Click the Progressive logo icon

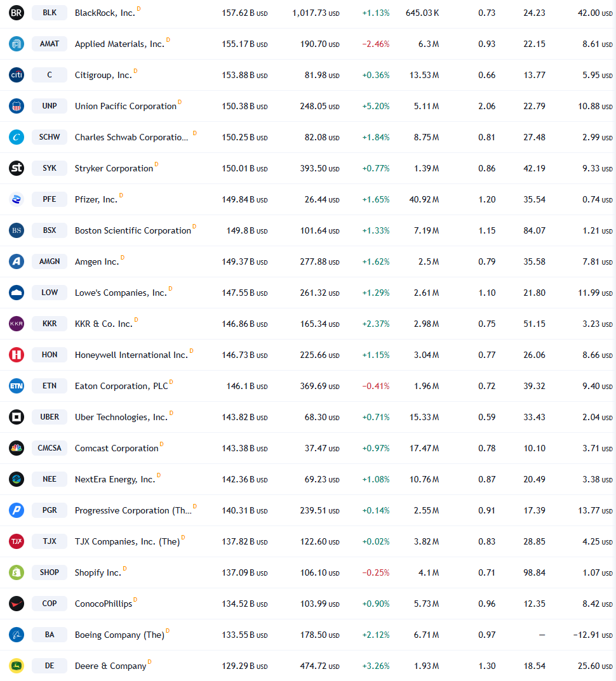pyautogui.click(x=17, y=510)
